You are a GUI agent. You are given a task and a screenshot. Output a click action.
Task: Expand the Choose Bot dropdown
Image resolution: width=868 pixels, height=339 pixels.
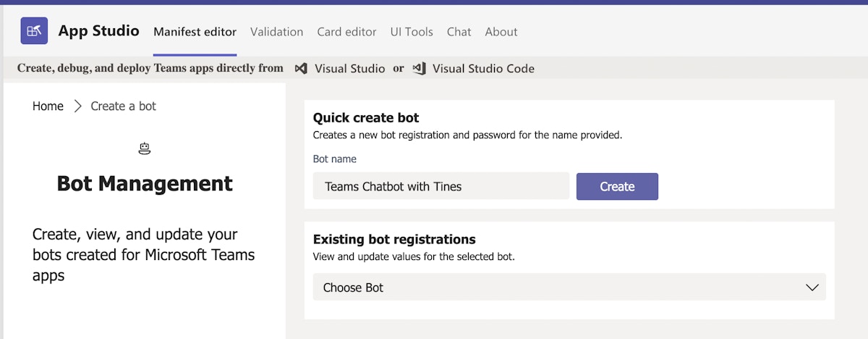pyautogui.click(x=569, y=288)
